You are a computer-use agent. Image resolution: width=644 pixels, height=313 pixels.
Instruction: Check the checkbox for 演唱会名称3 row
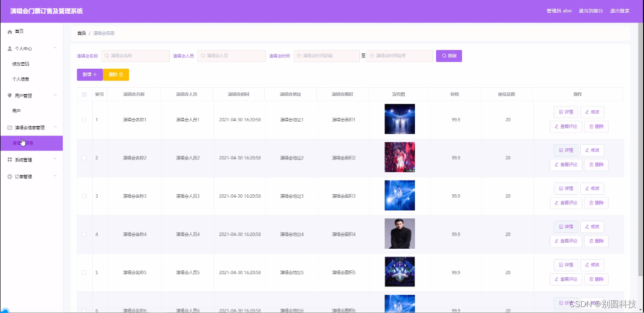coord(84,195)
